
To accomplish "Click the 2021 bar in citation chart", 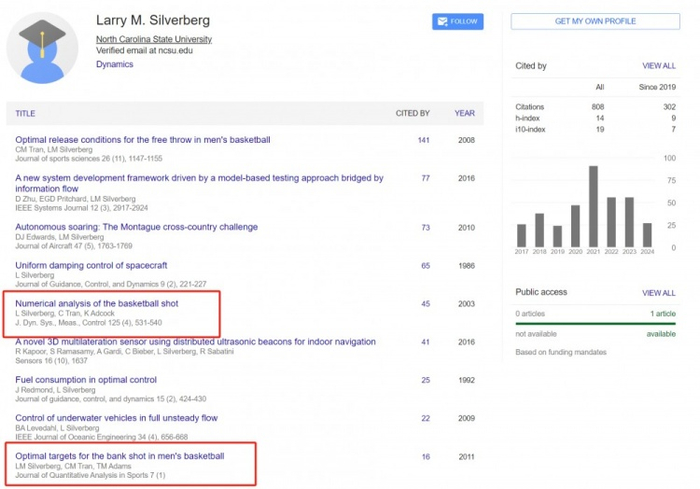I will point(593,206).
